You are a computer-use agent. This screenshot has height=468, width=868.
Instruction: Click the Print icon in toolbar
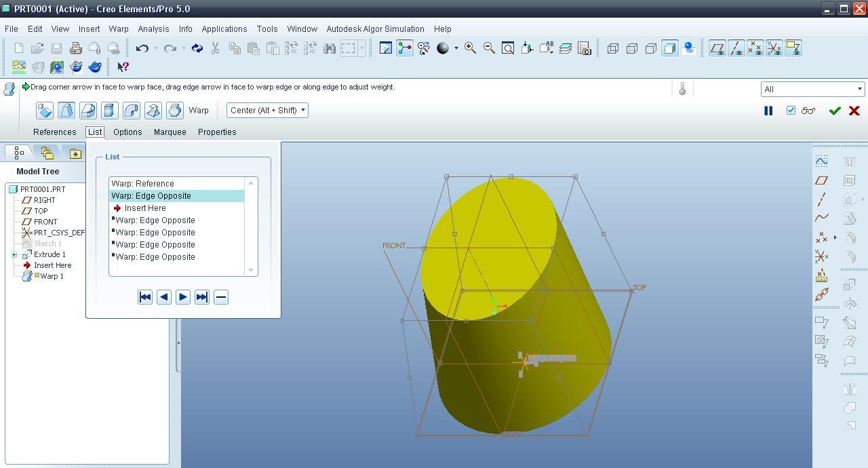pyautogui.click(x=76, y=48)
